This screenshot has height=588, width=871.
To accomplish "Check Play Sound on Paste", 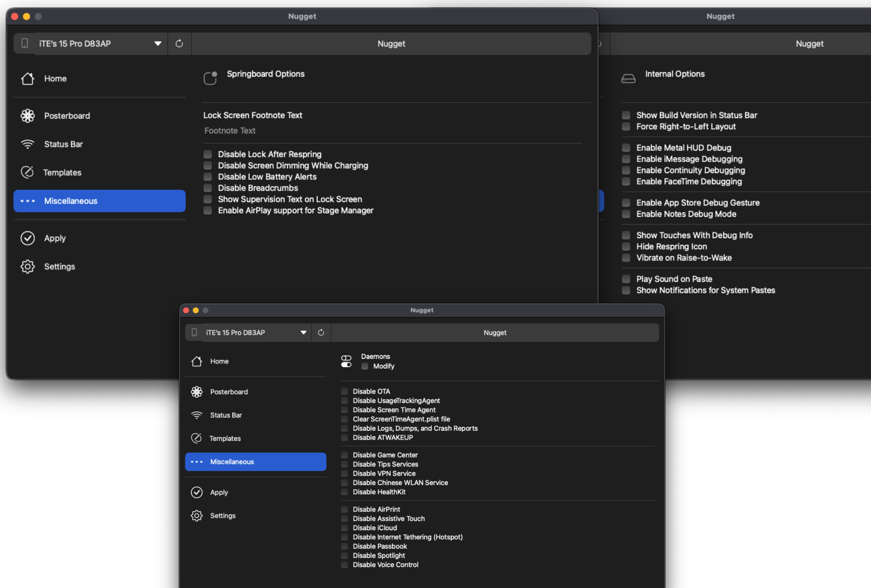I will pos(626,279).
